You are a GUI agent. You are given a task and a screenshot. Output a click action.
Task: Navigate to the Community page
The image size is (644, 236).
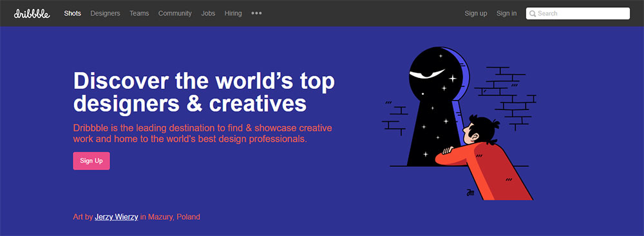click(175, 13)
